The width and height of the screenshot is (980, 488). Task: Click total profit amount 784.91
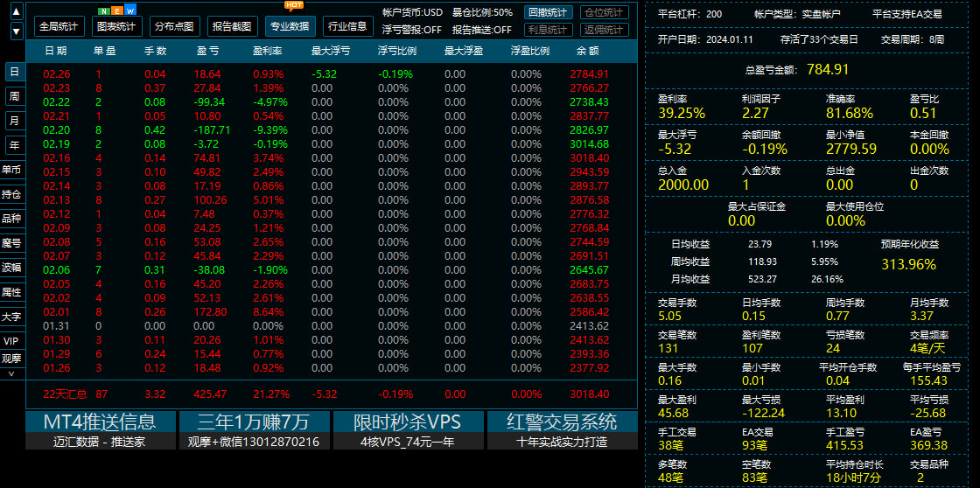828,69
